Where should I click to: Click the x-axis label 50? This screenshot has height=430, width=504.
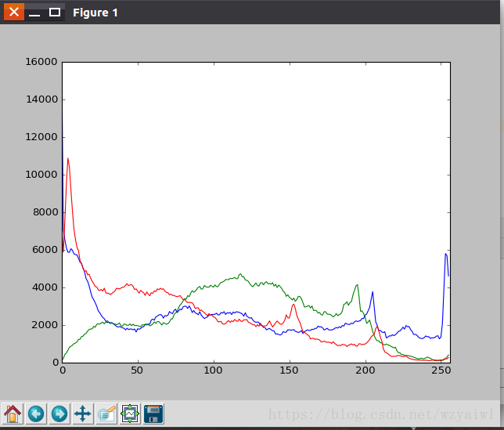click(x=137, y=370)
